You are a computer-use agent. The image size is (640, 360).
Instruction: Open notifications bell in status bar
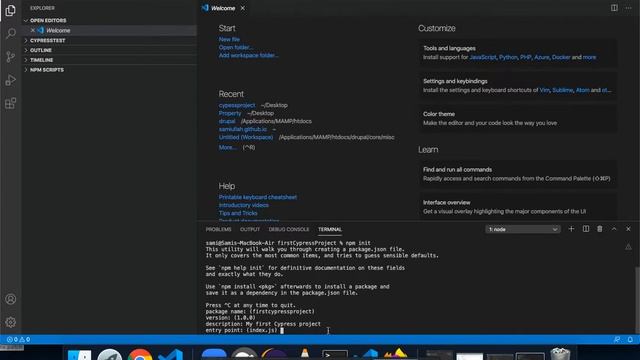coord(630,340)
